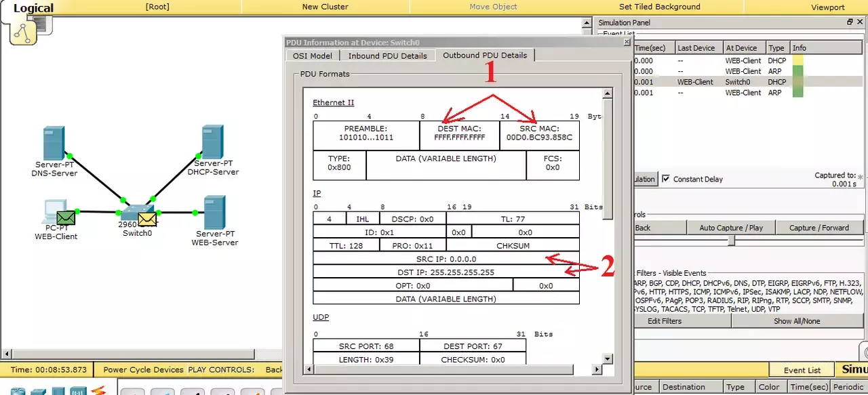Click the Show All/None button
This screenshot has width=868, height=395.
[x=797, y=321]
